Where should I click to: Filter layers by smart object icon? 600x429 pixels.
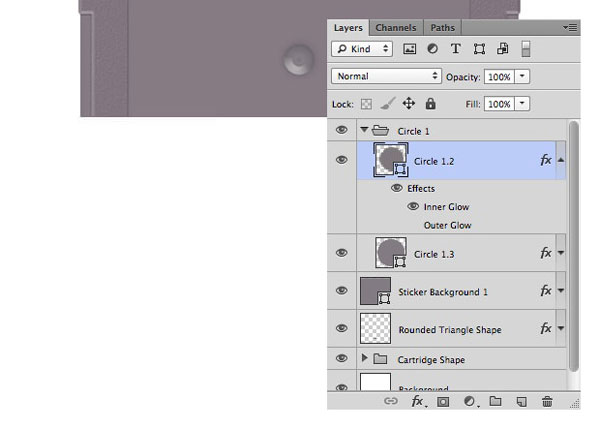502,49
